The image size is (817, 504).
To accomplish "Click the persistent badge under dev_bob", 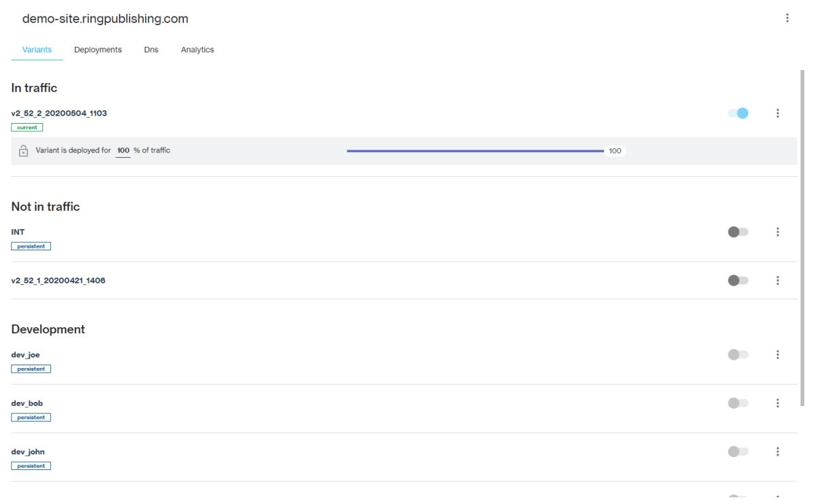I will click(x=31, y=418).
